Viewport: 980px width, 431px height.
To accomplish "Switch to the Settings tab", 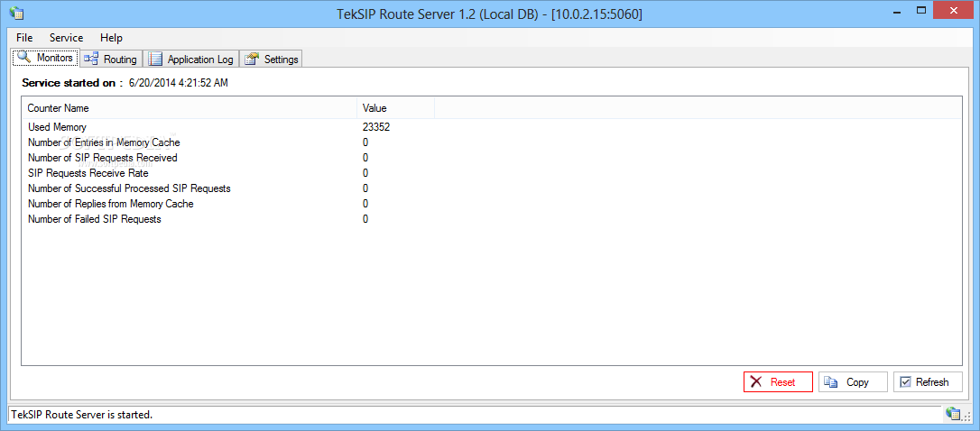I will (x=272, y=60).
